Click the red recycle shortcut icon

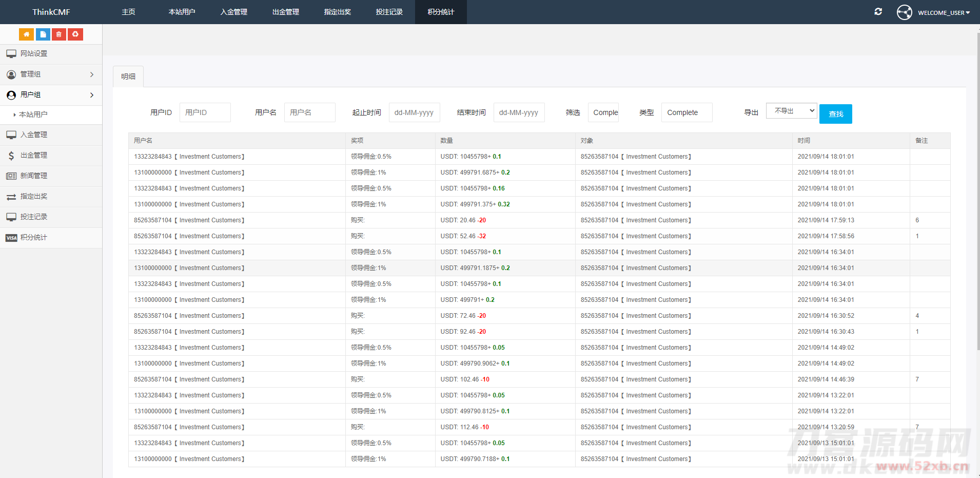75,34
